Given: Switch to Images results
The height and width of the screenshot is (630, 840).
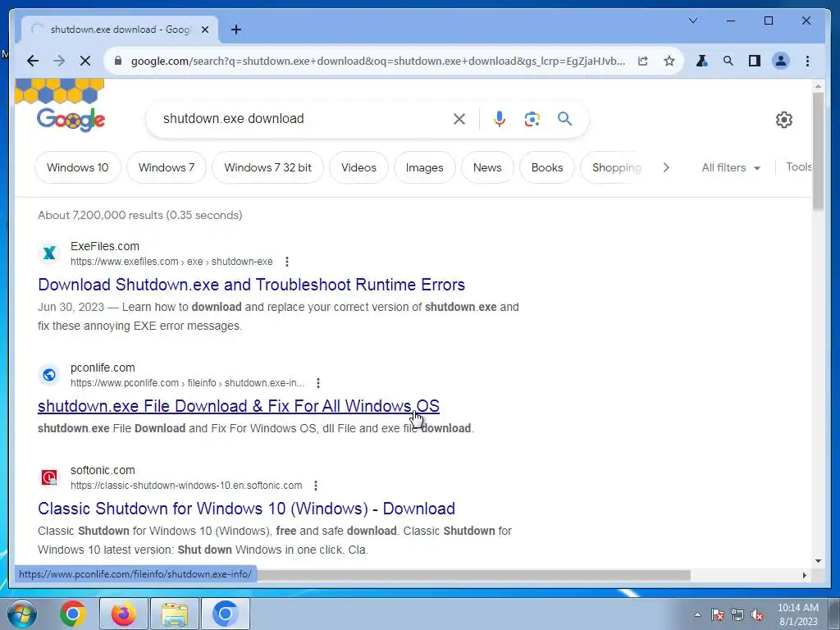Looking at the screenshot, I should pos(425,167).
